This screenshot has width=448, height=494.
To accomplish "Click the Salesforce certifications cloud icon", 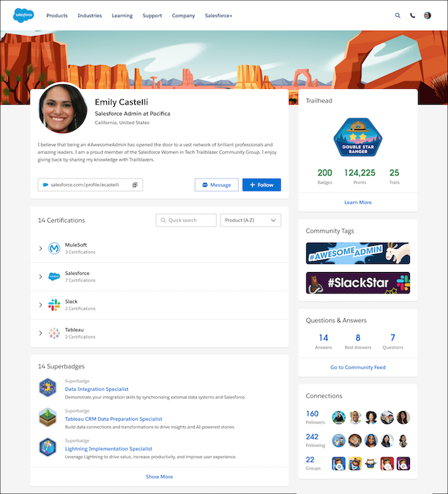I will point(55,277).
